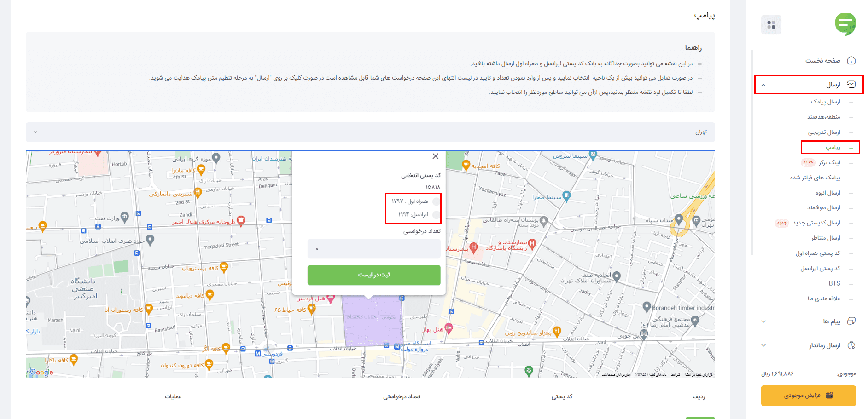This screenshot has width=868, height=419.
Task: Click the سینما احرا map marker
Action: click(566, 196)
